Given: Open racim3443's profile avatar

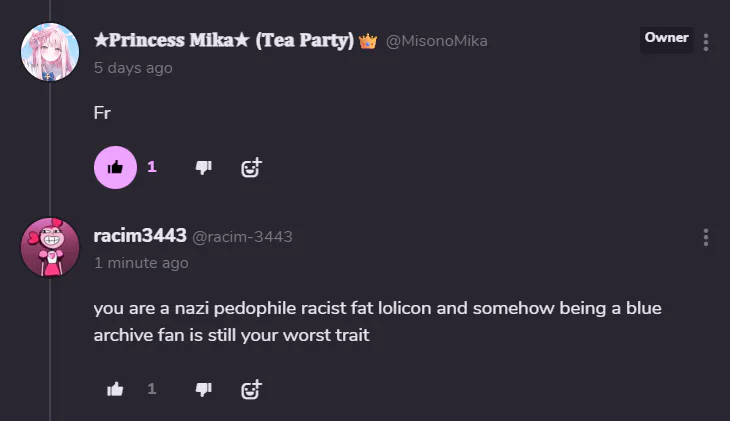Looking at the screenshot, I should point(50,246).
